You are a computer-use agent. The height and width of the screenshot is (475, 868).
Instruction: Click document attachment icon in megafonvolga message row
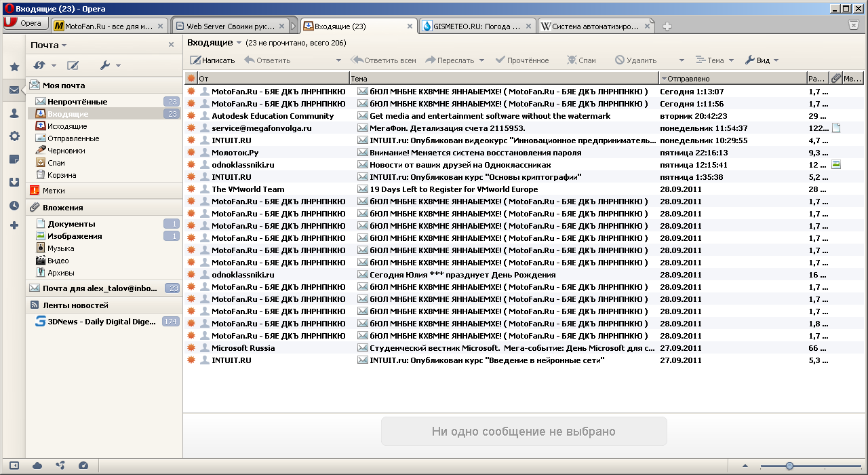pyautogui.click(x=836, y=128)
